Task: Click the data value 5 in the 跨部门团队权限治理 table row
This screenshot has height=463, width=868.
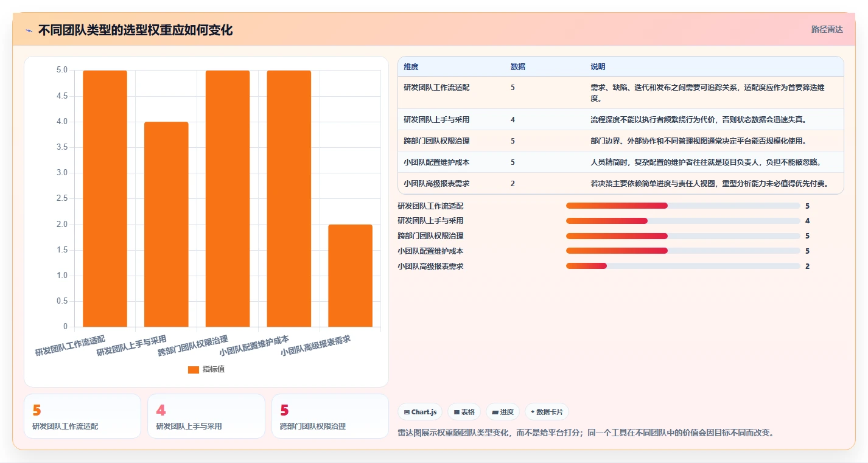Action: click(513, 141)
